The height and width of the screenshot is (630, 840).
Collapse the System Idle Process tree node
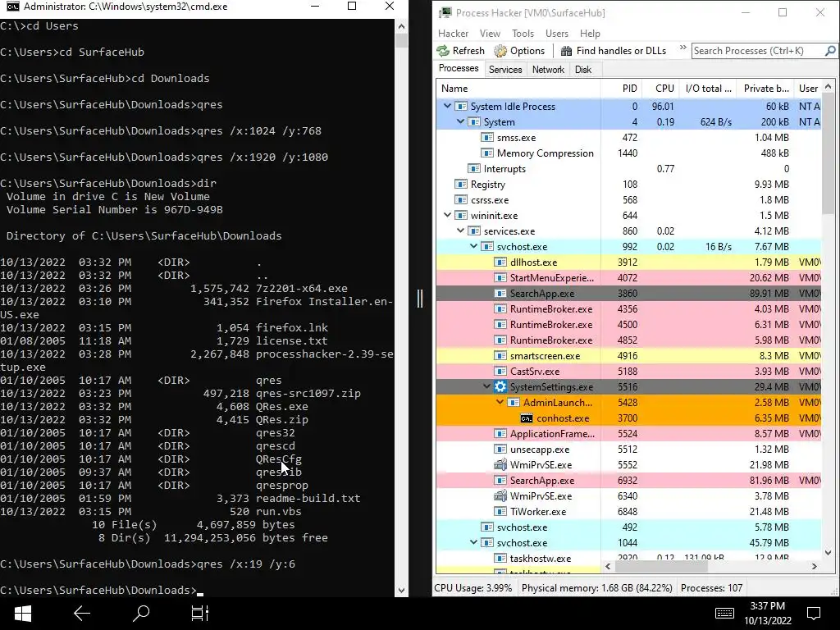pos(447,106)
